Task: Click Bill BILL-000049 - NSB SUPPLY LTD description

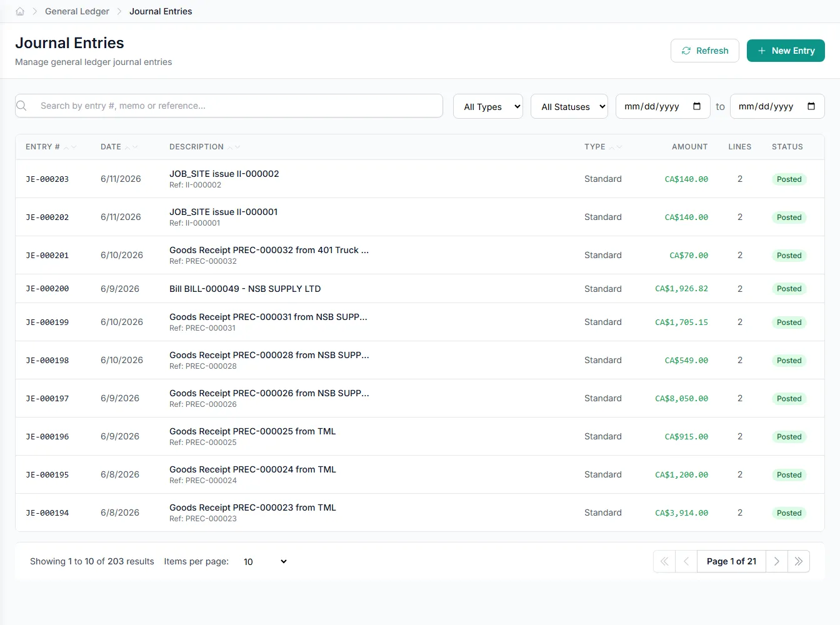Action: (245, 289)
